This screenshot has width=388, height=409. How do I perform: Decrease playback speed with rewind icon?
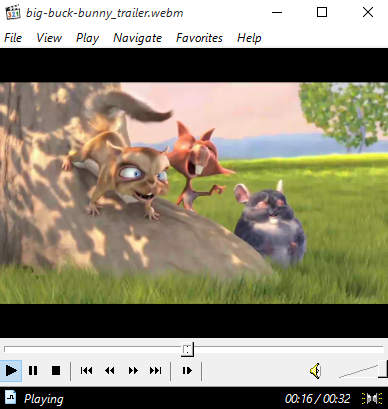[x=109, y=371]
